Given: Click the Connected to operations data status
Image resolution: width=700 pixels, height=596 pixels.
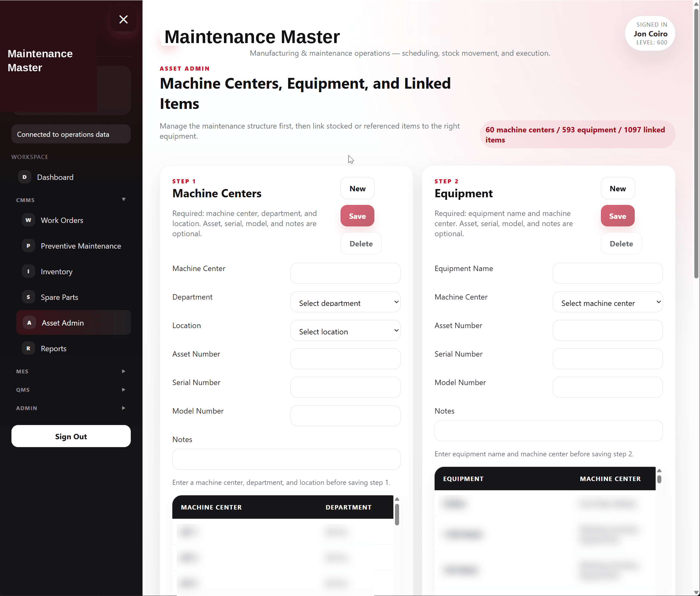Looking at the screenshot, I should coord(71,134).
